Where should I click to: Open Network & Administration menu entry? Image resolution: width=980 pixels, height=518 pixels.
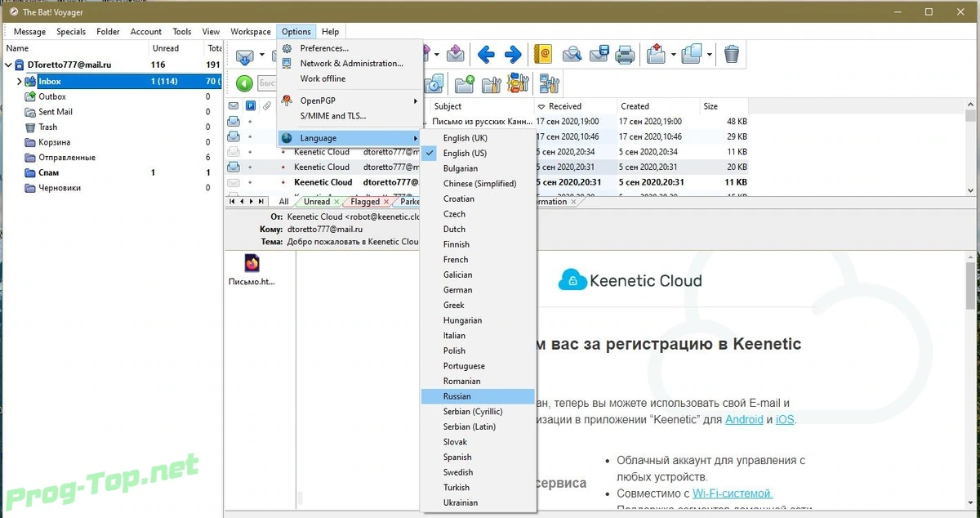coord(350,64)
